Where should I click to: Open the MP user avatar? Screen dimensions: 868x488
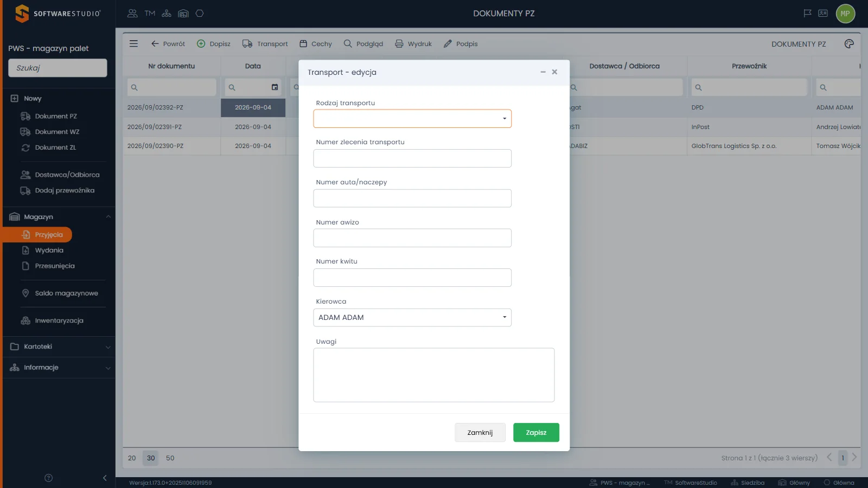845,14
